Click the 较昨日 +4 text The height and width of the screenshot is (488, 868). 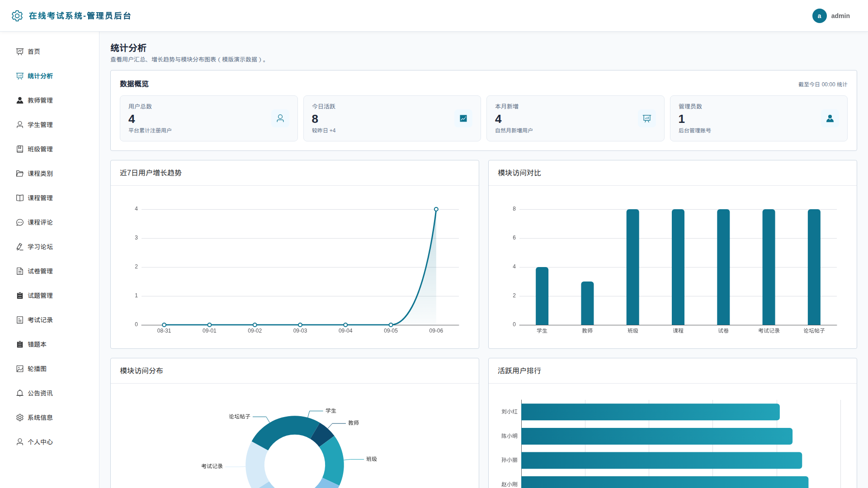click(324, 131)
